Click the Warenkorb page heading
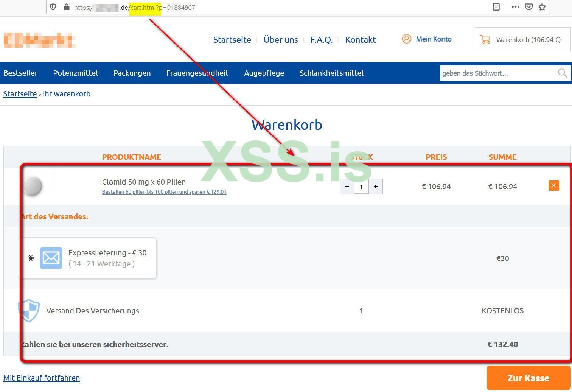This screenshot has height=392, width=572. click(287, 125)
